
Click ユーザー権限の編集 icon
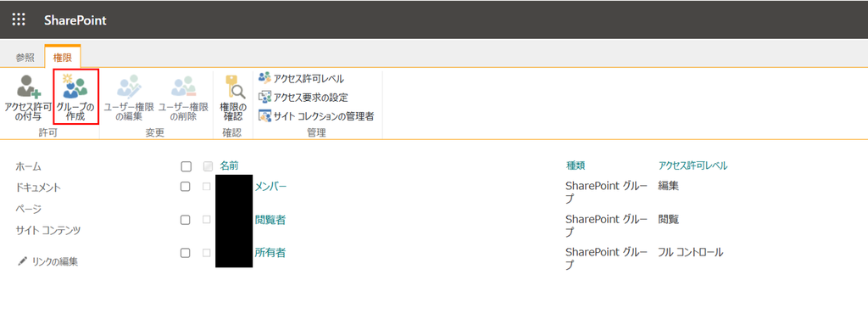(x=129, y=87)
